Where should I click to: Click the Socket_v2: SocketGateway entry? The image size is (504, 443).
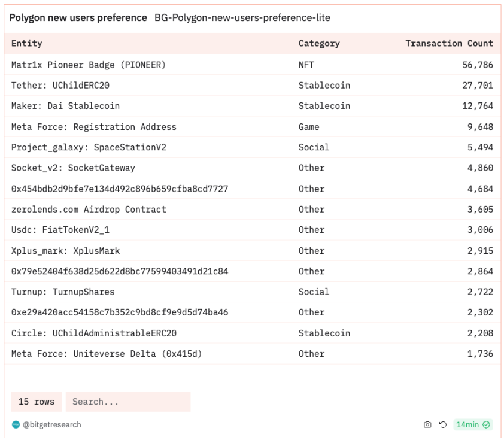[x=73, y=168]
